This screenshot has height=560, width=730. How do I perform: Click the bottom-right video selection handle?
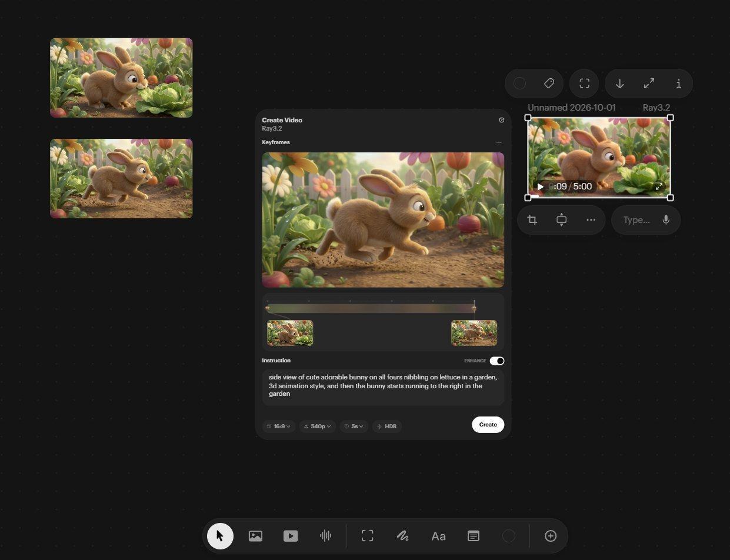670,198
